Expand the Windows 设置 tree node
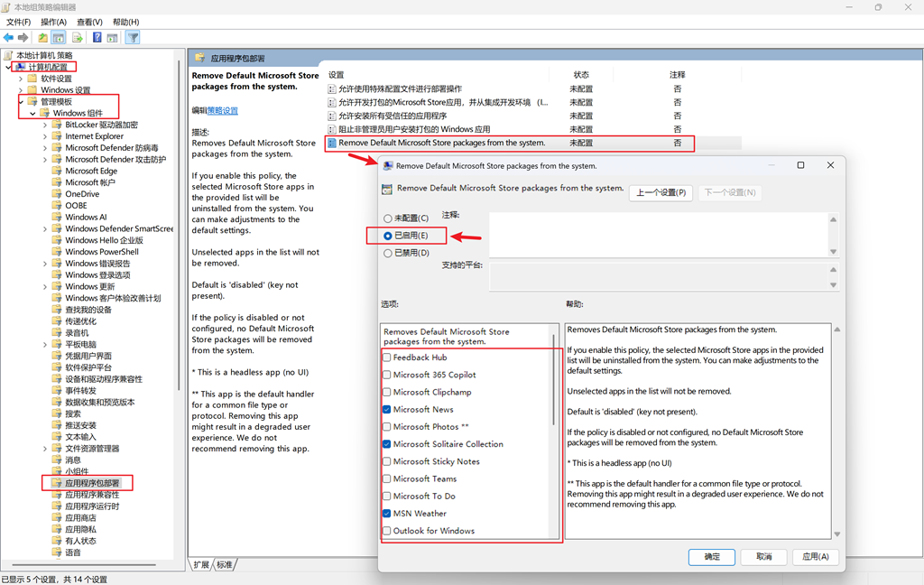The width and height of the screenshot is (924, 585). point(21,90)
